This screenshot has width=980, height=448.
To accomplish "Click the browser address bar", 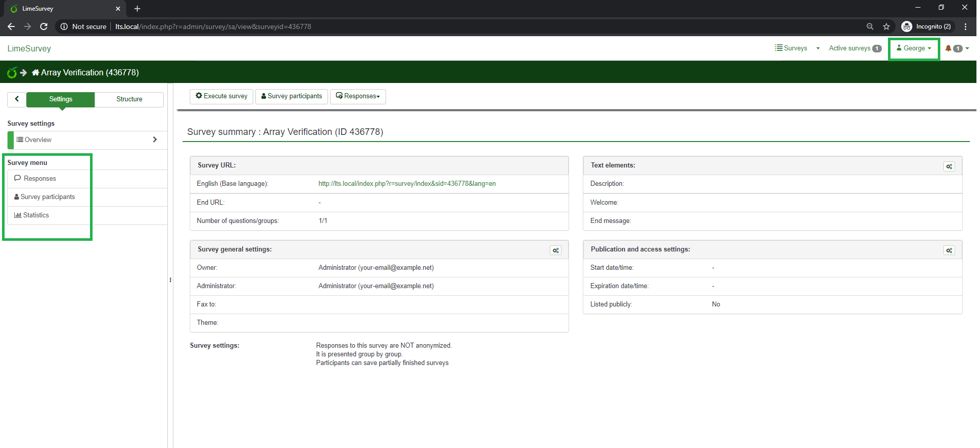I will click(x=458, y=26).
